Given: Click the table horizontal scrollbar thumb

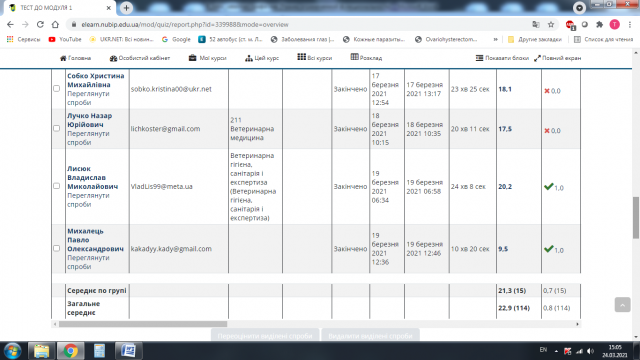Looking at the screenshot, I should pyautogui.click(x=143, y=324).
